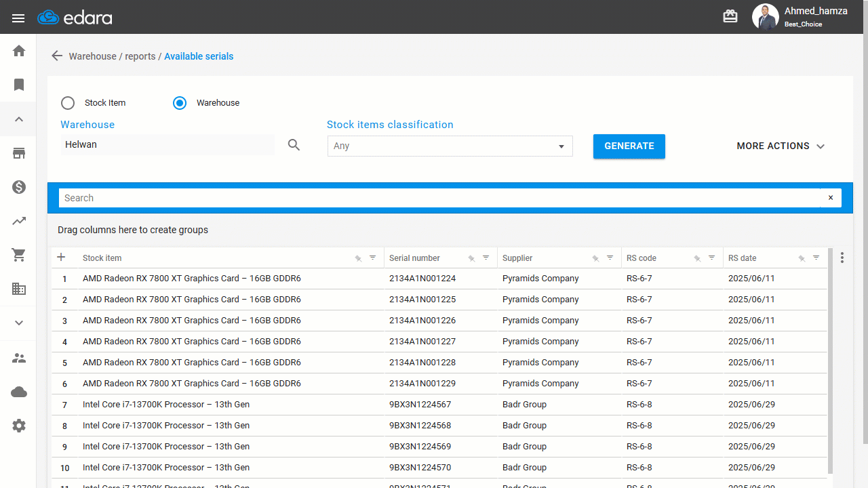Click the Warehouse input field with Helwan
Screen dimensions: 868x488
[x=168, y=144]
